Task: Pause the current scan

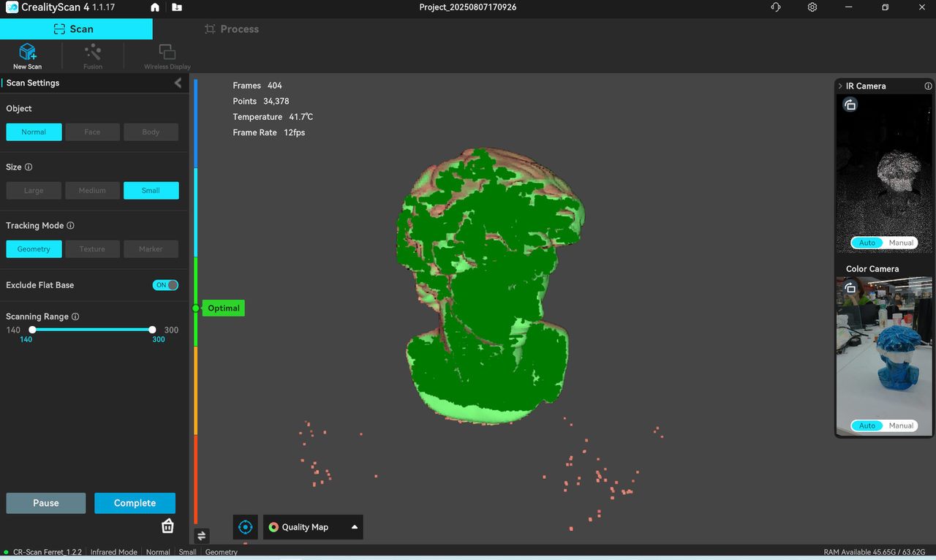Action: tap(46, 503)
